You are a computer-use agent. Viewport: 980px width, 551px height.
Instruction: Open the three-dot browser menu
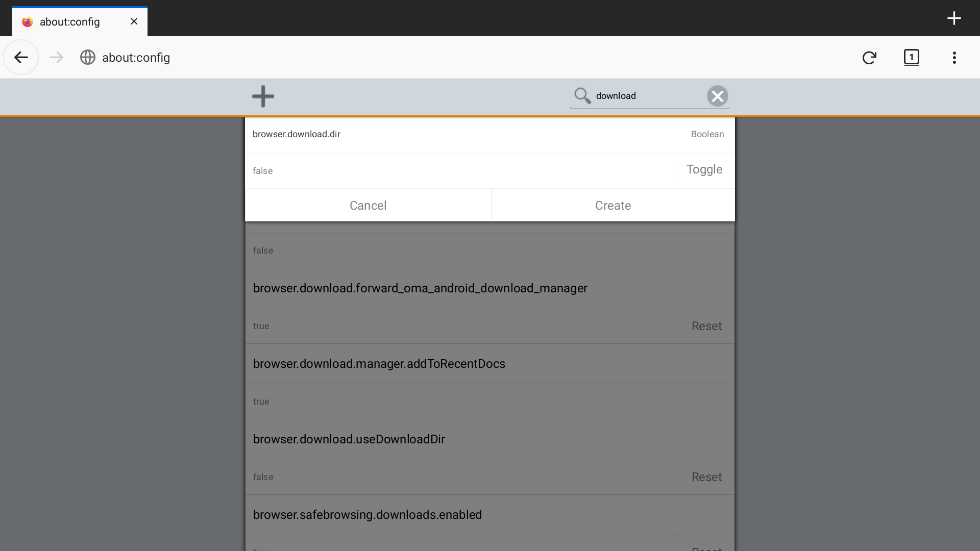point(954,58)
